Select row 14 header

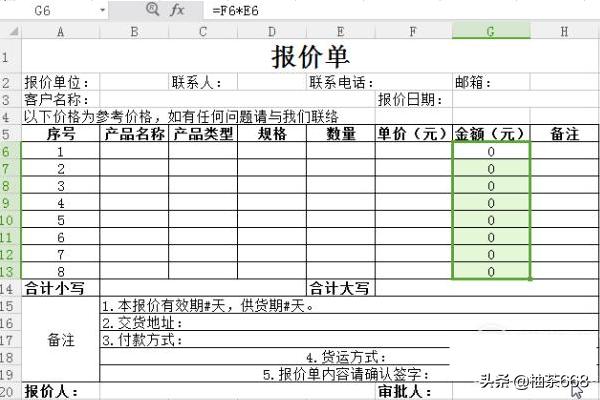[x=10, y=288]
